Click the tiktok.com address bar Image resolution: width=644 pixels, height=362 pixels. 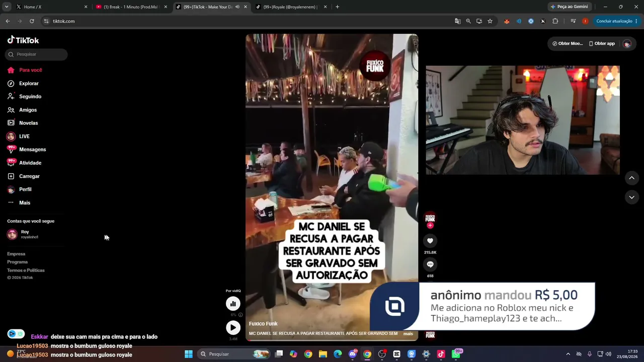coord(247,21)
